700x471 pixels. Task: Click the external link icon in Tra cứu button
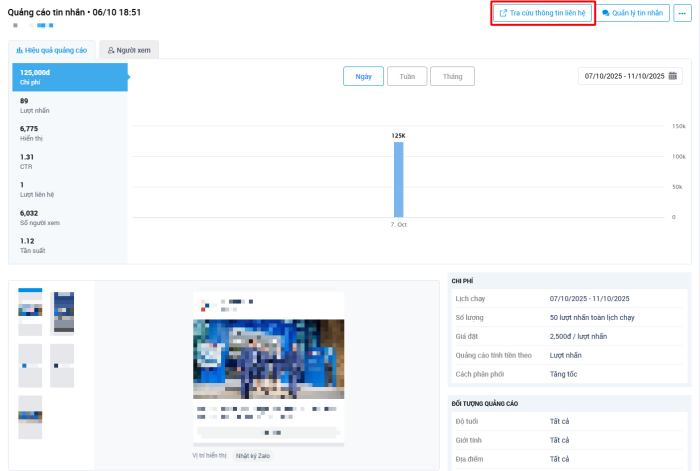coord(503,13)
